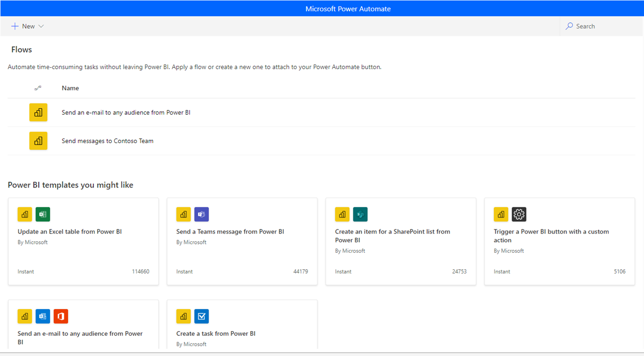Click Instant label on Teams message template
The height and width of the screenshot is (356, 644).
185,271
